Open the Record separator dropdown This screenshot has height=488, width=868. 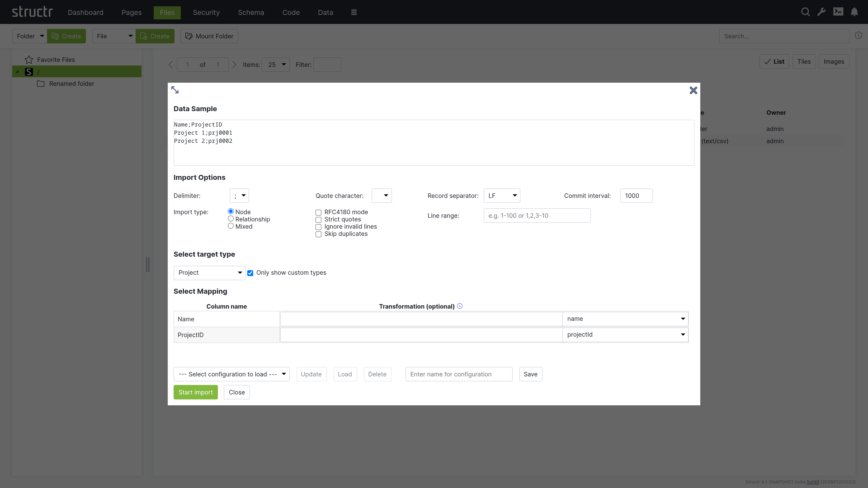tap(502, 195)
